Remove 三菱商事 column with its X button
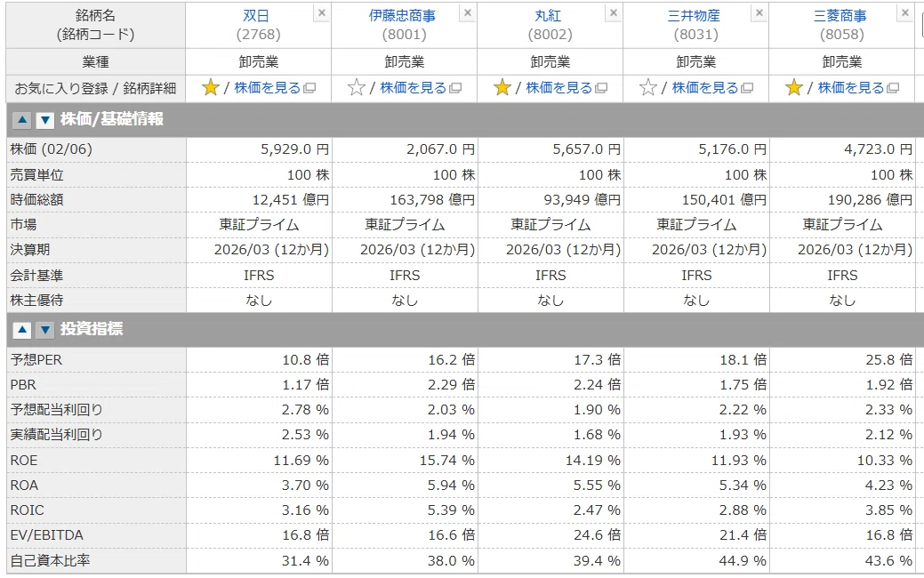Viewport: 924px width, 578px height. (x=905, y=13)
